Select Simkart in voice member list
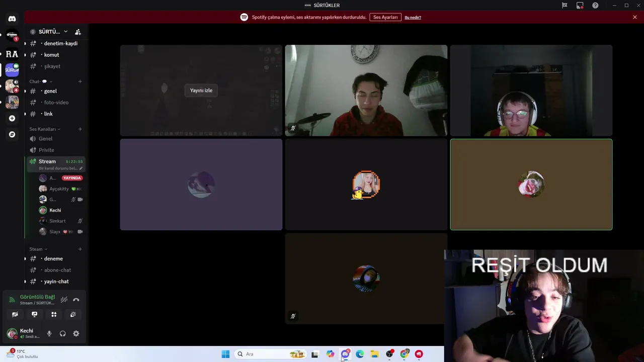 [x=61, y=221]
